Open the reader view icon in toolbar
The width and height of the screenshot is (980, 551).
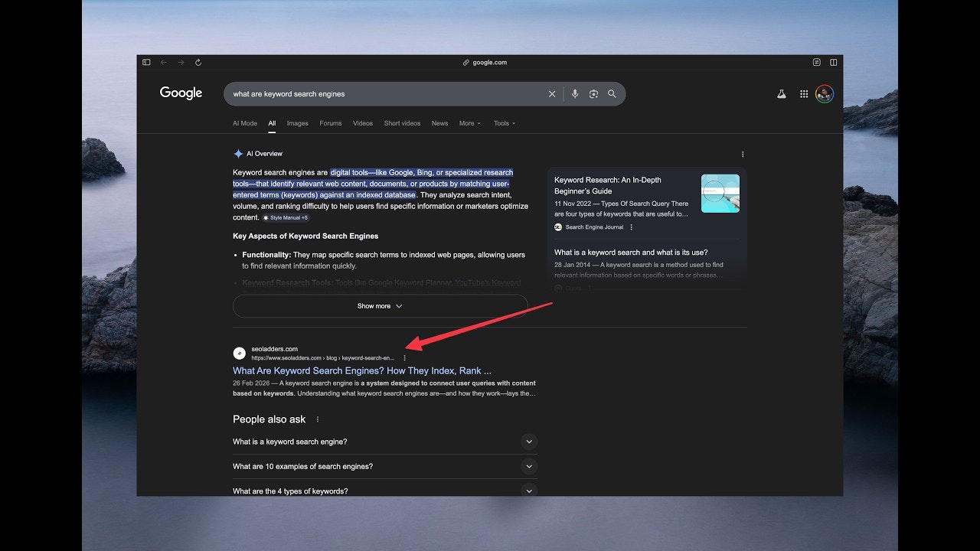[x=817, y=63]
